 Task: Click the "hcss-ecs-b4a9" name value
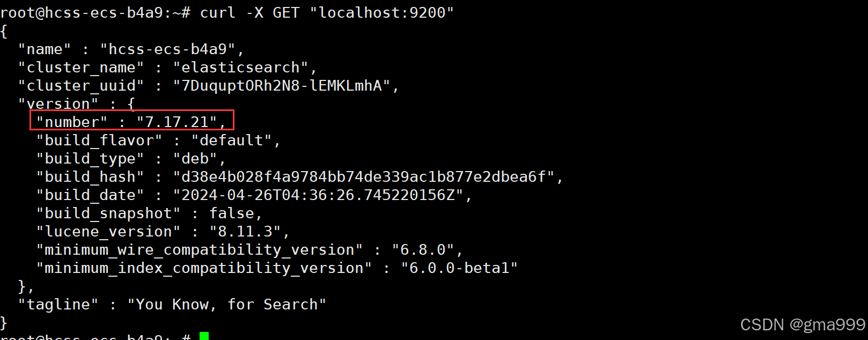click(x=167, y=49)
